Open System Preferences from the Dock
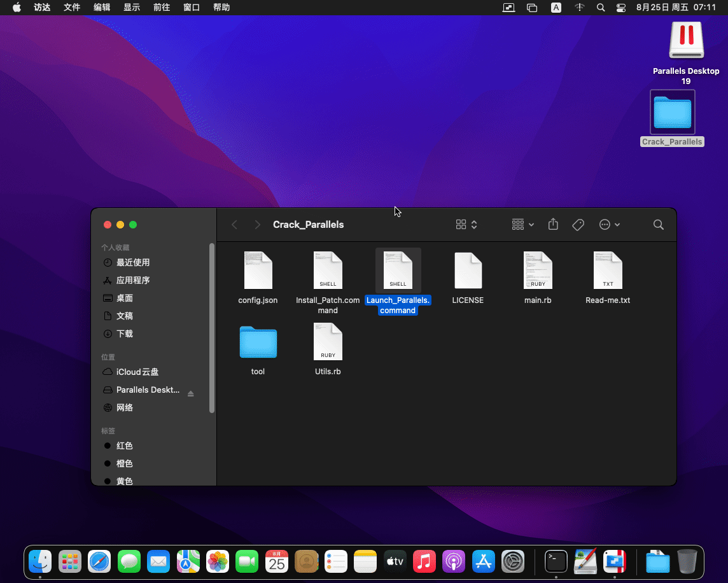728x583 pixels. (513, 561)
